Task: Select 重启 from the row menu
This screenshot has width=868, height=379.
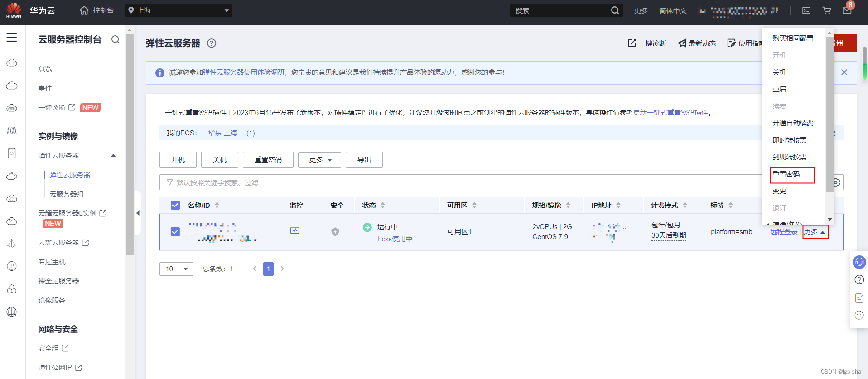Action: pos(779,89)
